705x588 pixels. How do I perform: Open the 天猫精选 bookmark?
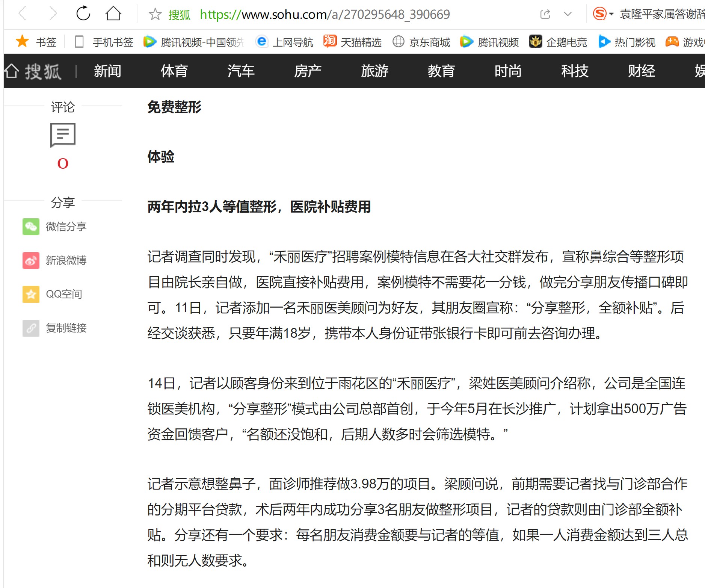point(352,42)
